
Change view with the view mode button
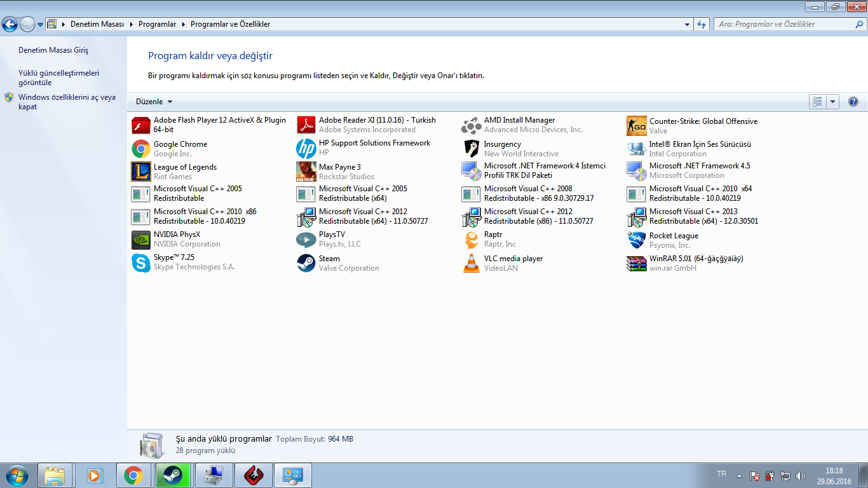coord(818,102)
